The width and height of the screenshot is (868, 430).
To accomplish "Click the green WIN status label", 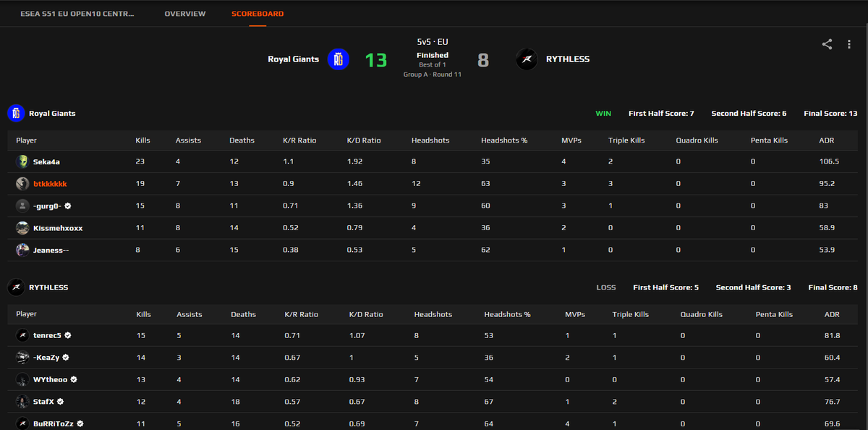I will pyautogui.click(x=603, y=114).
